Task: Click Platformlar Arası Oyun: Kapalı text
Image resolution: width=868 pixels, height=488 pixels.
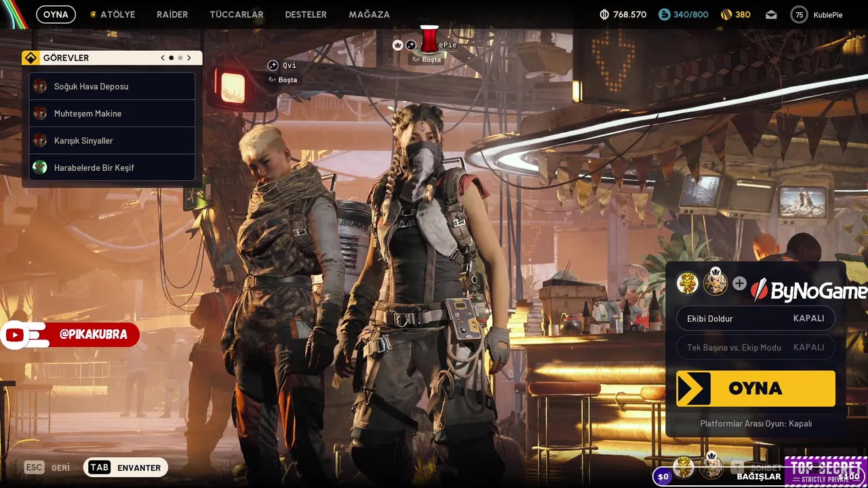Action: (755, 424)
